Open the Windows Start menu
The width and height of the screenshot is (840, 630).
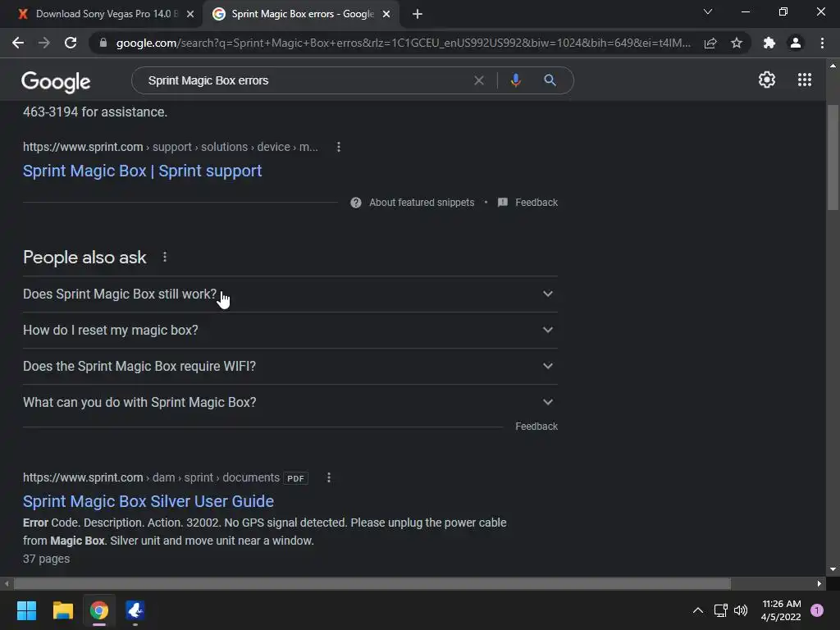26,610
